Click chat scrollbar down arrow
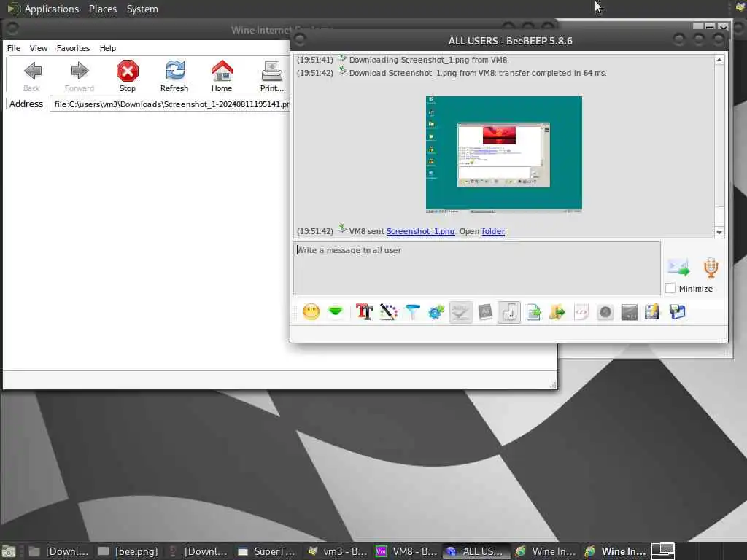Image resolution: width=747 pixels, height=560 pixels. [x=719, y=233]
